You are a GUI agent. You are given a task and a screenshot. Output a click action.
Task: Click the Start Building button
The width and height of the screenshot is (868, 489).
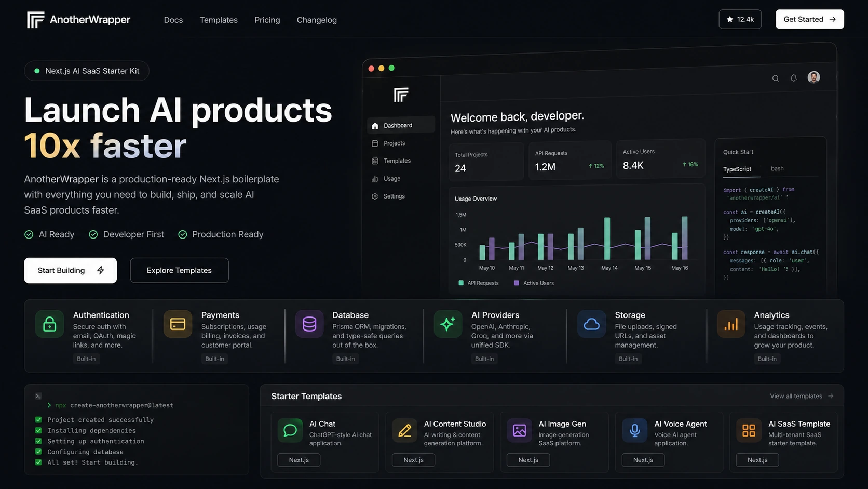71,270
